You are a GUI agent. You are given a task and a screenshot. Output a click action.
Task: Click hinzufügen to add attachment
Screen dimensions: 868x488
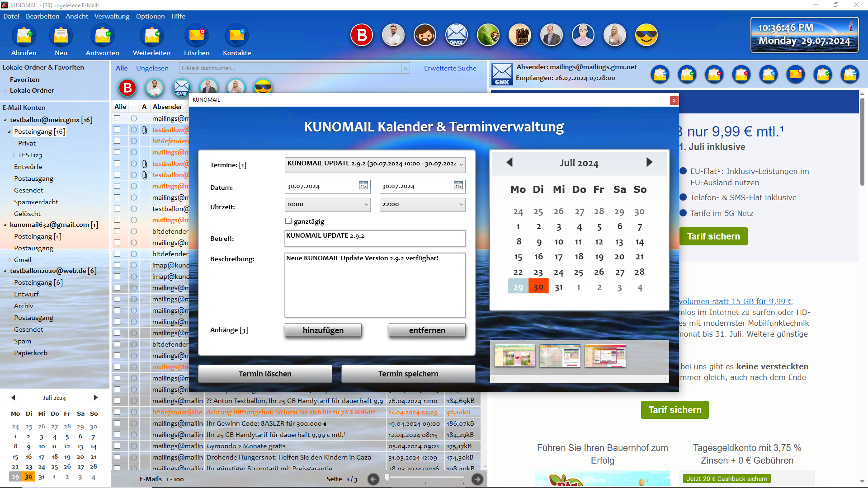(x=323, y=330)
